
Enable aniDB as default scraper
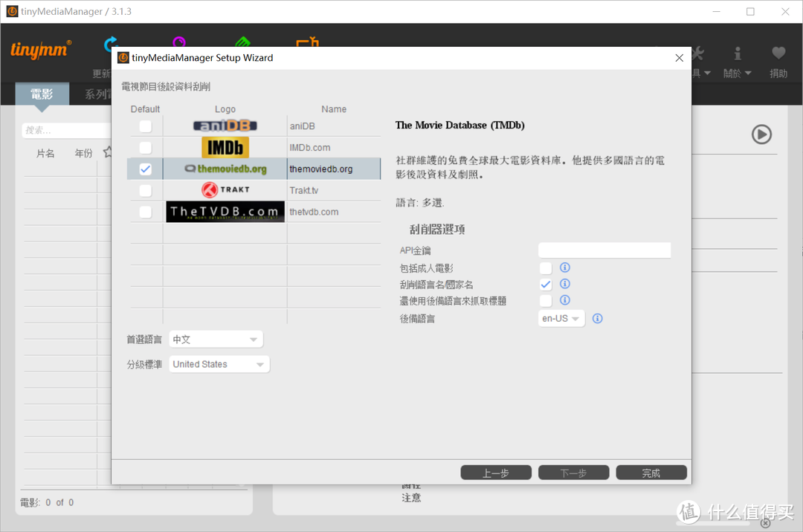pyautogui.click(x=146, y=126)
